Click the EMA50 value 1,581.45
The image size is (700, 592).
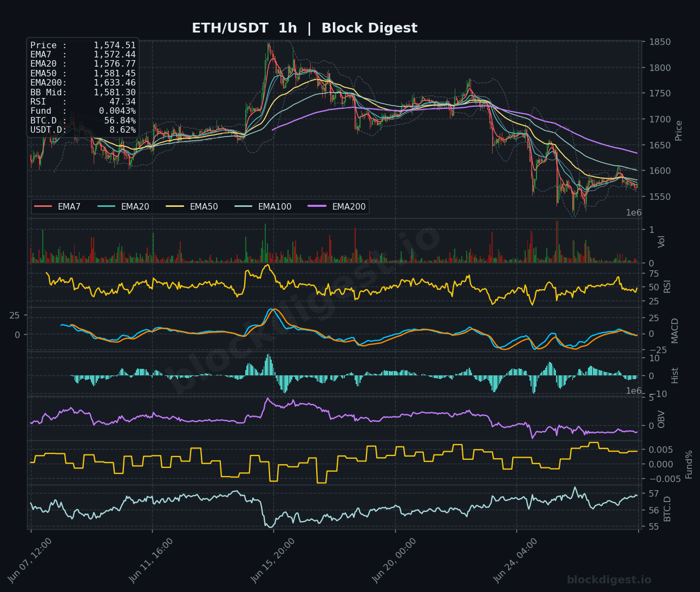click(x=115, y=74)
